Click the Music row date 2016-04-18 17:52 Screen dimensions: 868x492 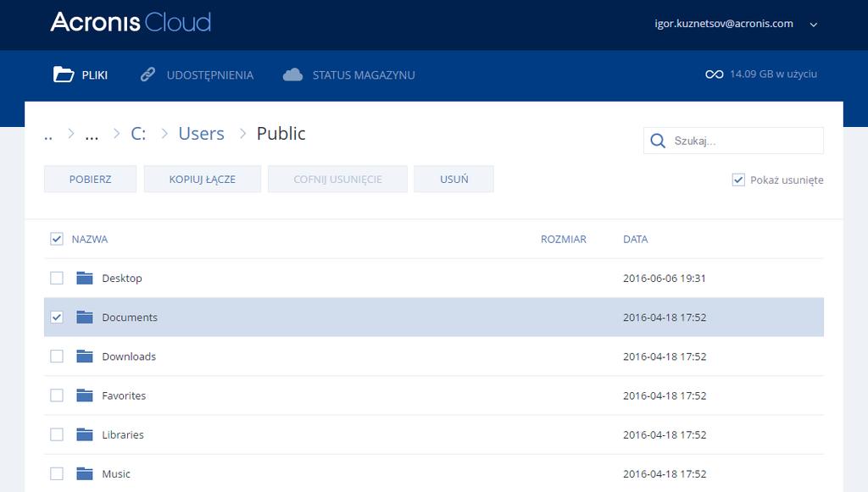665,473
